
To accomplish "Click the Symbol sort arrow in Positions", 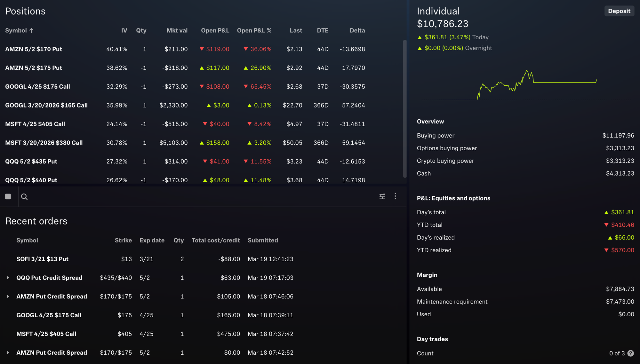I will (x=31, y=30).
